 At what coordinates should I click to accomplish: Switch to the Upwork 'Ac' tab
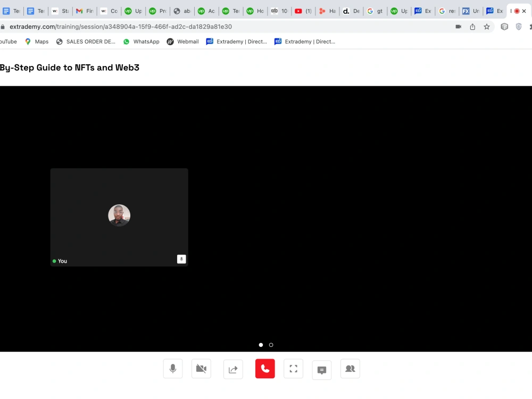click(x=206, y=11)
